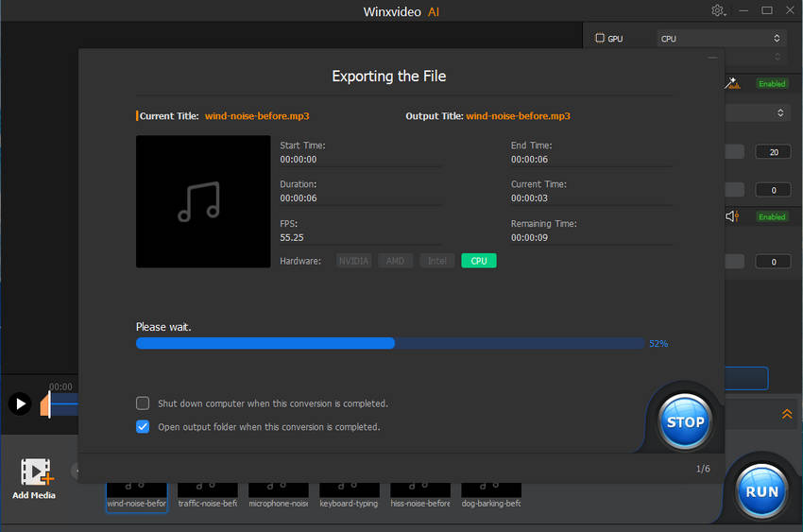
Task: Click Remaining Time value 00:00:09
Action: (x=530, y=237)
